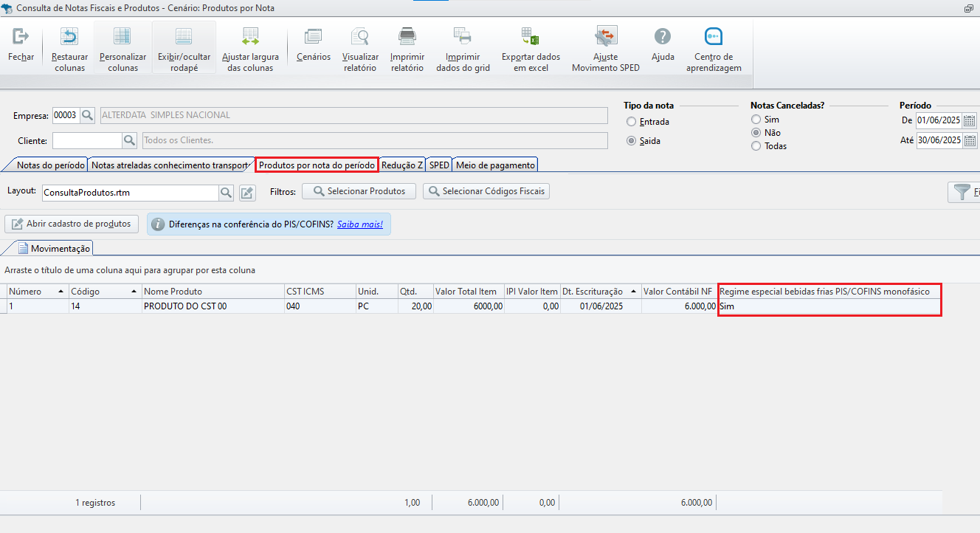Click the Cliente code input field

coord(86,140)
